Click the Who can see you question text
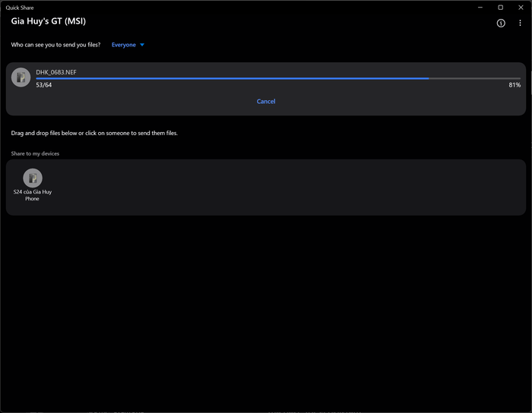 [x=55, y=45]
